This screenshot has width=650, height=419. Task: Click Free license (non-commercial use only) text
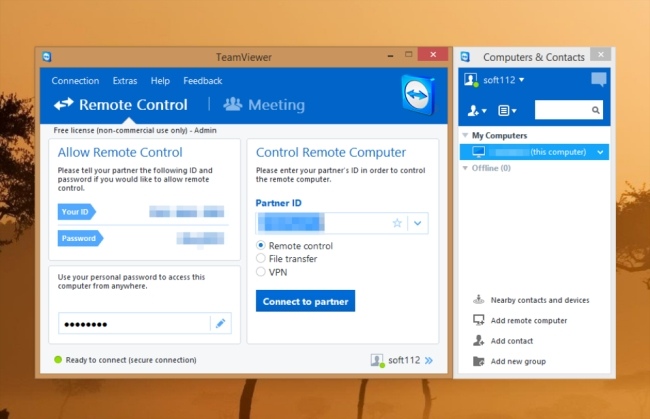(121, 130)
